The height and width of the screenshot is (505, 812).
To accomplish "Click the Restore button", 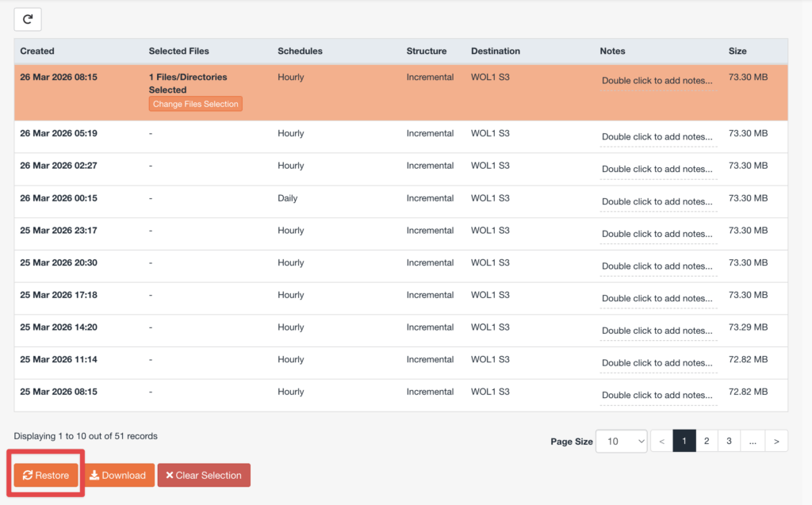I will [46, 475].
